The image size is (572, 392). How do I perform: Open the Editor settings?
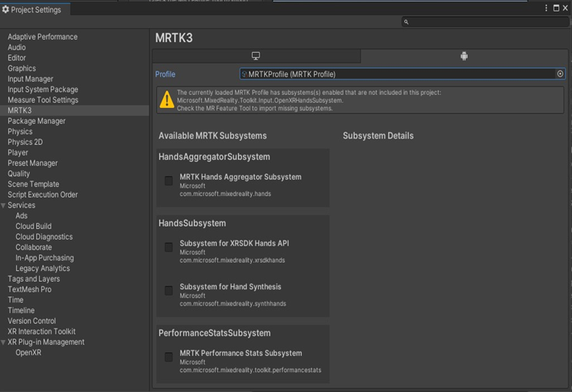(17, 58)
